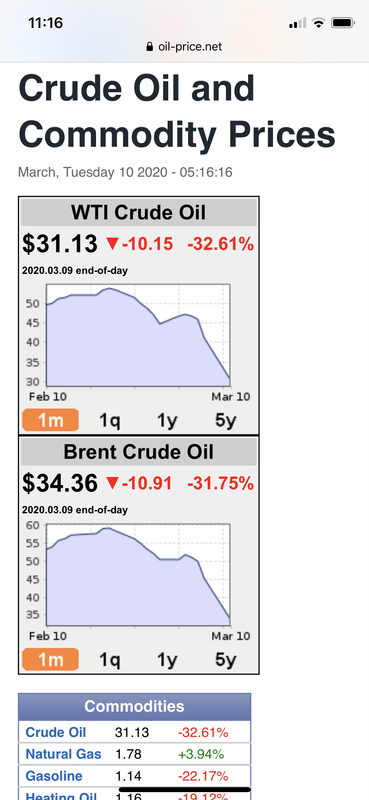The image size is (369, 800).
Task: Tap the battery indicator icon
Action: (x=342, y=23)
